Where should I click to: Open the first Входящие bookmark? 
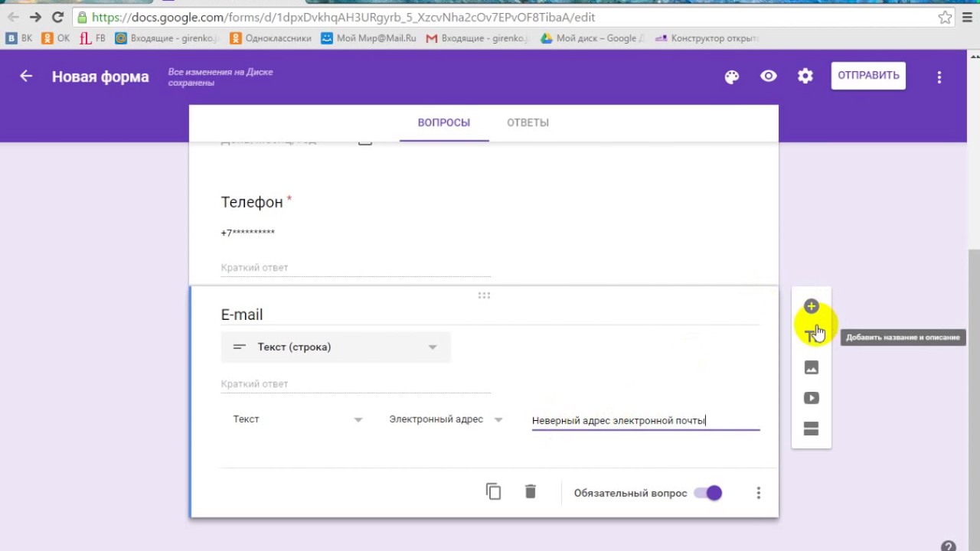[x=167, y=37]
